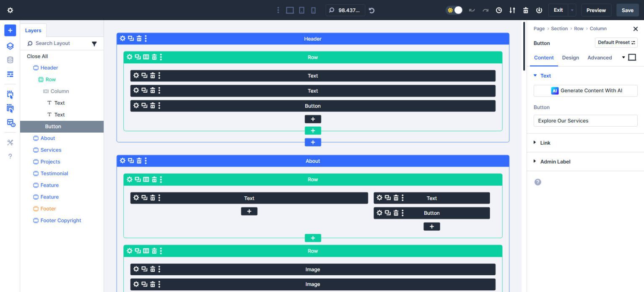Viewport: 644px width, 292px height.
Task: Collapse the Text settings group
Action: (x=542, y=76)
